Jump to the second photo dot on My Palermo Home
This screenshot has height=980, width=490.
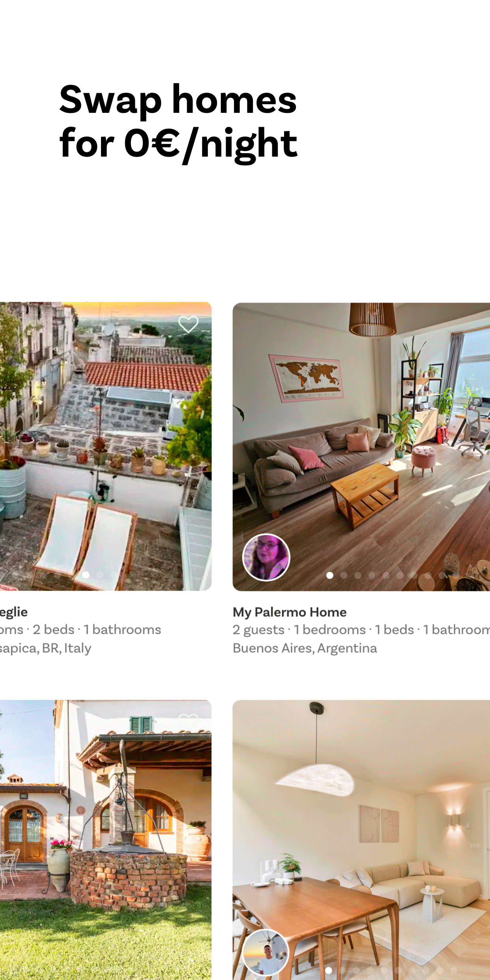[344, 575]
